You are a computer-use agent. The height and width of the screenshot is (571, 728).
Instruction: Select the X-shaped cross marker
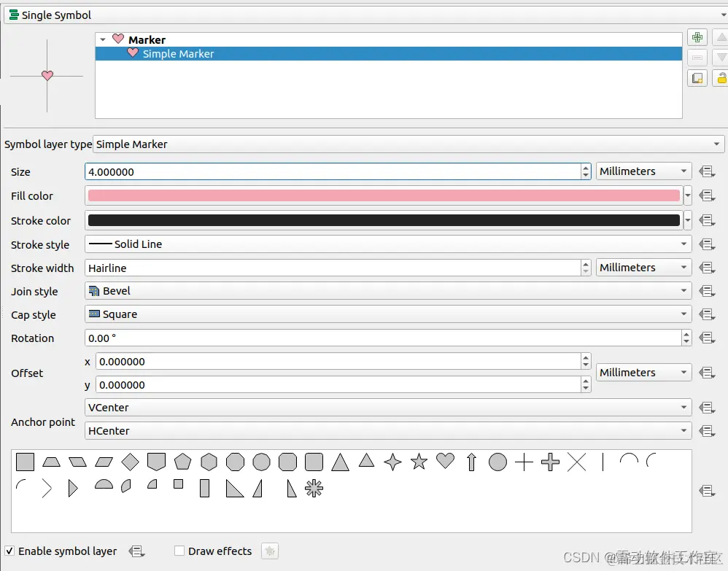tap(577, 462)
